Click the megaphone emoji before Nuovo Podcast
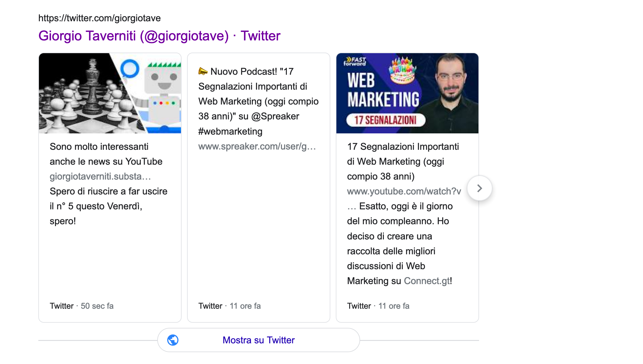The height and width of the screenshot is (364, 643). [x=203, y=71]
